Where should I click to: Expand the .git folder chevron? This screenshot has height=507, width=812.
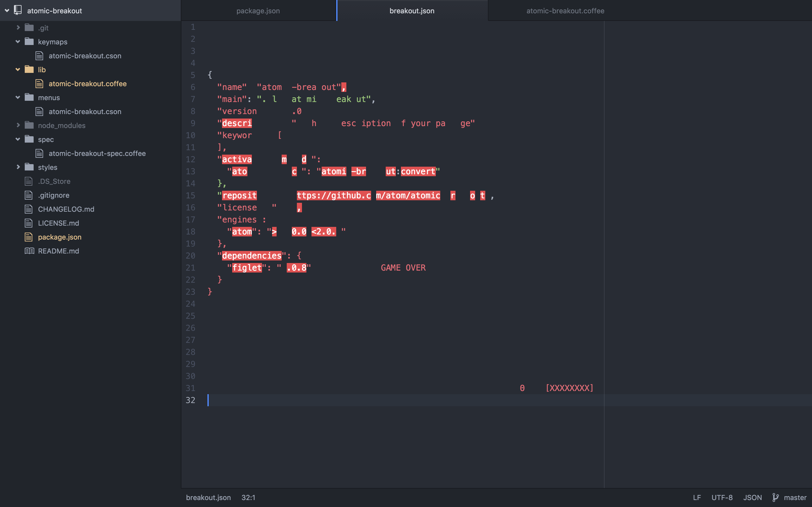pyautogui.click(x=18, y=28)
